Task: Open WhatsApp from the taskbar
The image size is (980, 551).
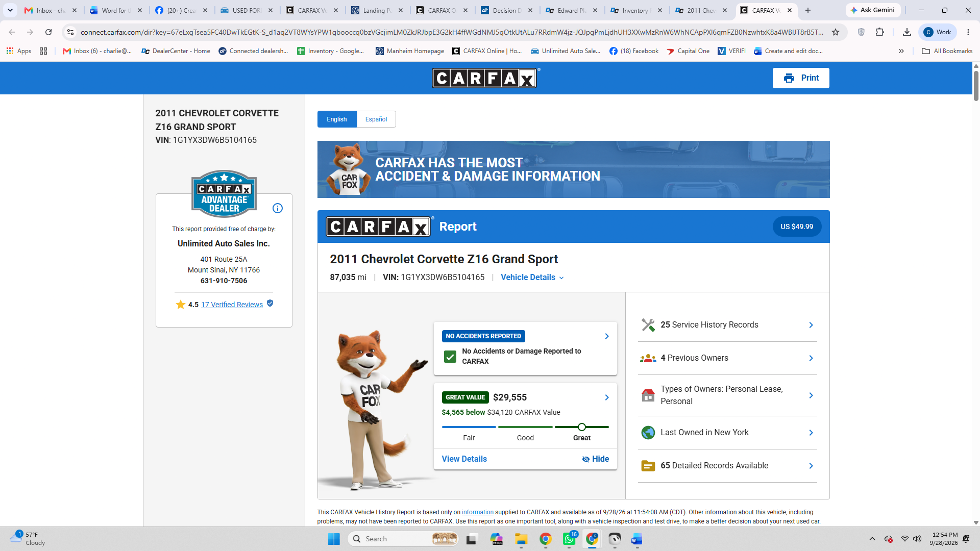Action: tap(569, 539)
